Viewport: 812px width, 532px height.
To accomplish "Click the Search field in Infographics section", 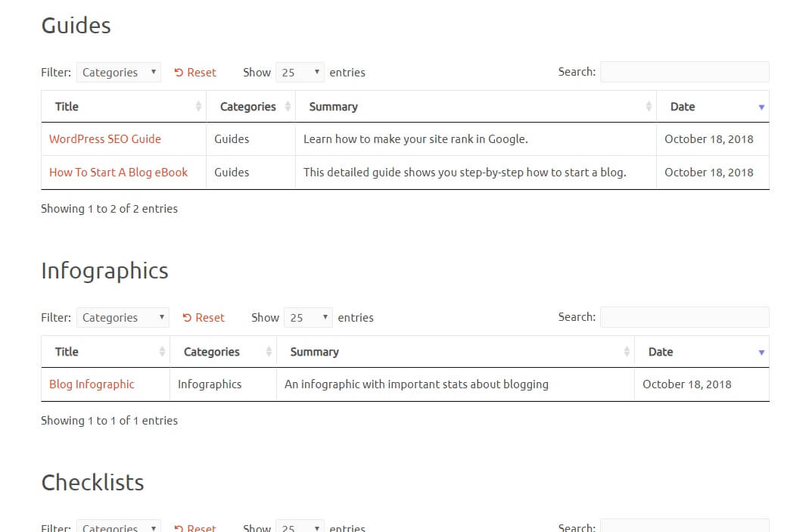I will coord(683,317).
